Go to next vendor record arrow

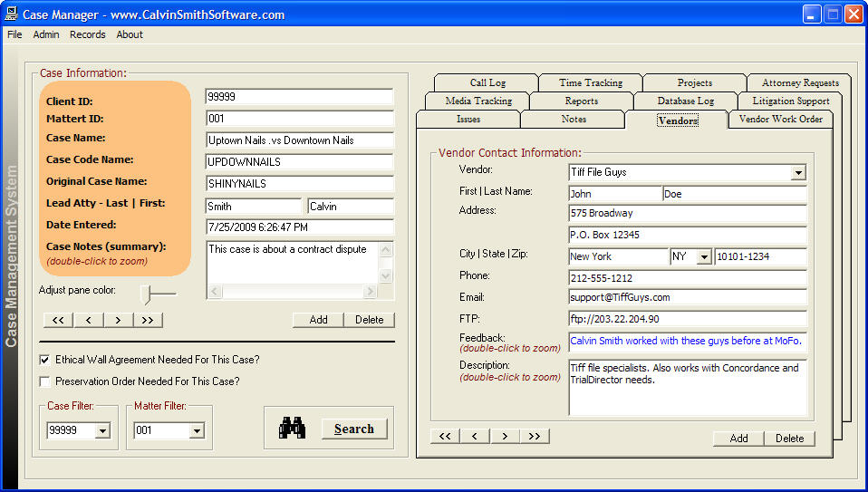pyautogui.click(x=505, y=437)
